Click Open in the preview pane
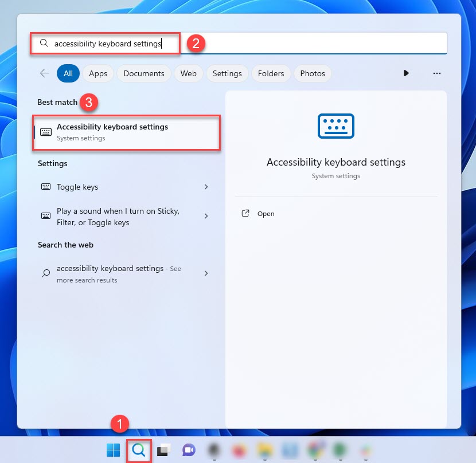 tap(266, 214)
